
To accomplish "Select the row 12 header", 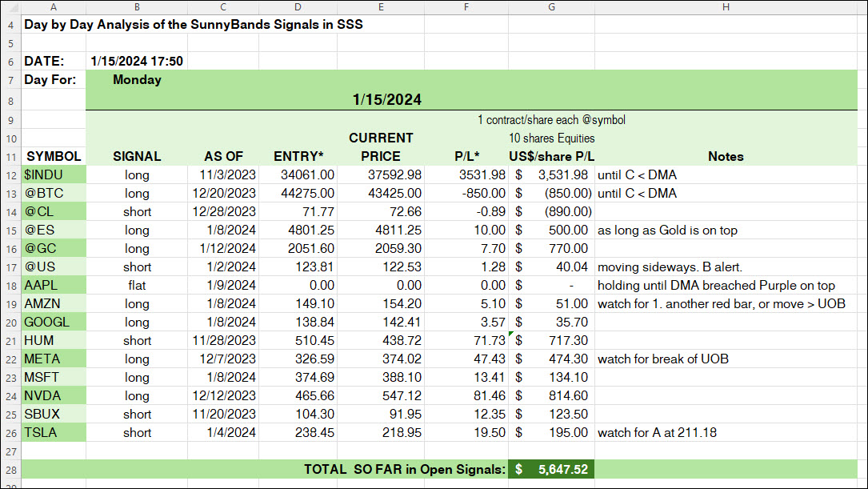I will pos(10,175).
